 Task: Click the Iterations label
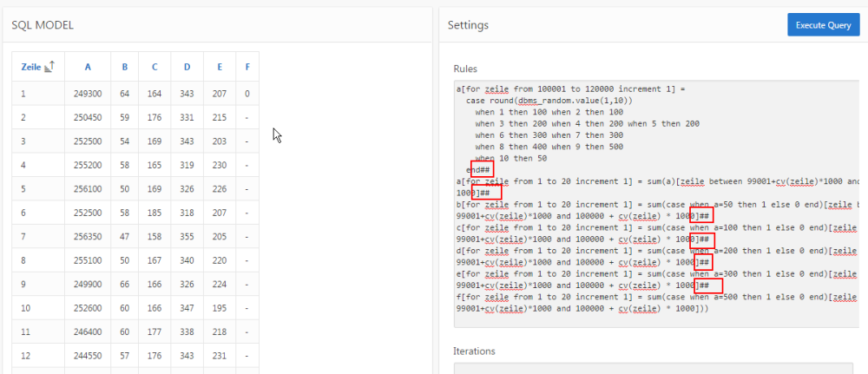[x=475, y=351]
